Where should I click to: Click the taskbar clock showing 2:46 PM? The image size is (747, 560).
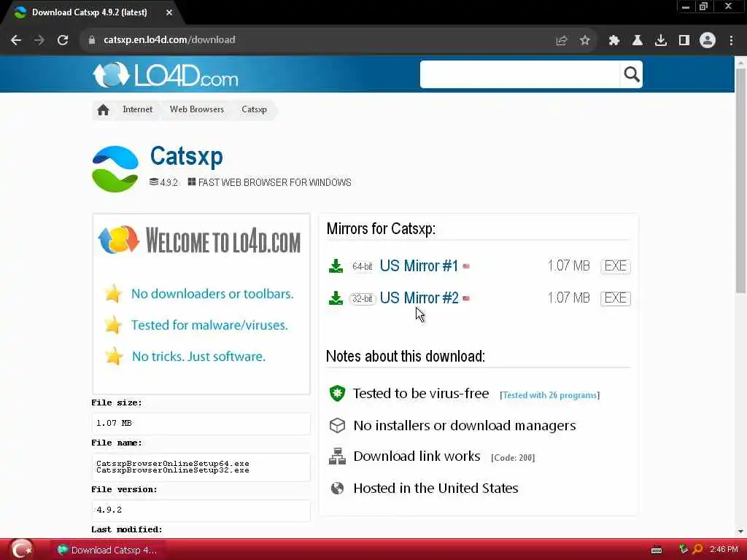click(x=723, y=550)
